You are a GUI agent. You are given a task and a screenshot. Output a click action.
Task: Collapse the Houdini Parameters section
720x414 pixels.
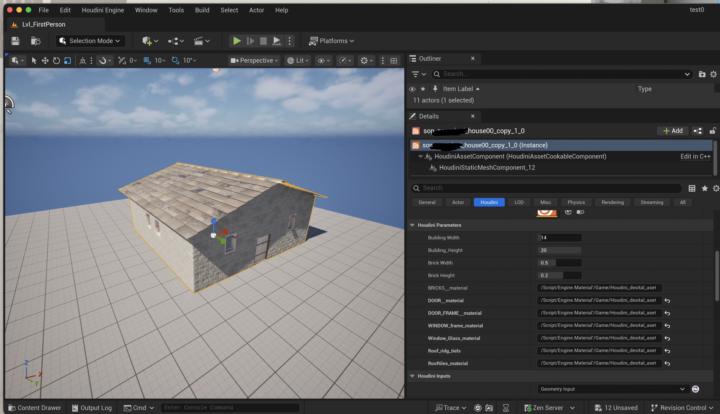pyautogui.click(x=412, y=225)
